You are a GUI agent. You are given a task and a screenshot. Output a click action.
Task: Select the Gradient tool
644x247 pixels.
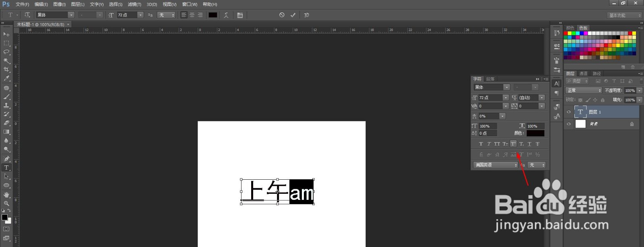point(6,132)
